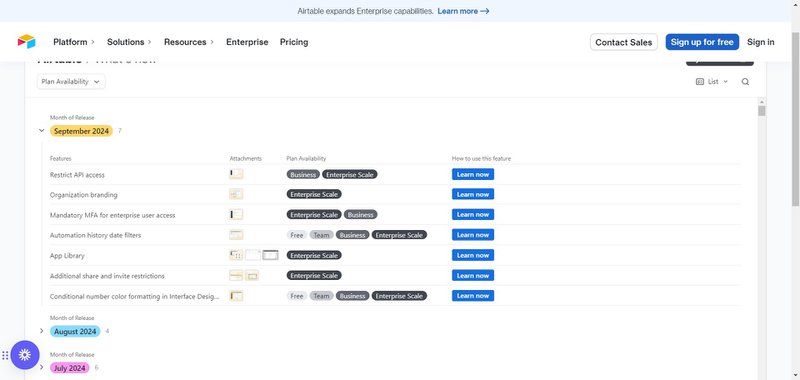Viewport: 800px width, 380px height.
Task: Follow the Learn more banner link
Action: click(x=463, y=11)
